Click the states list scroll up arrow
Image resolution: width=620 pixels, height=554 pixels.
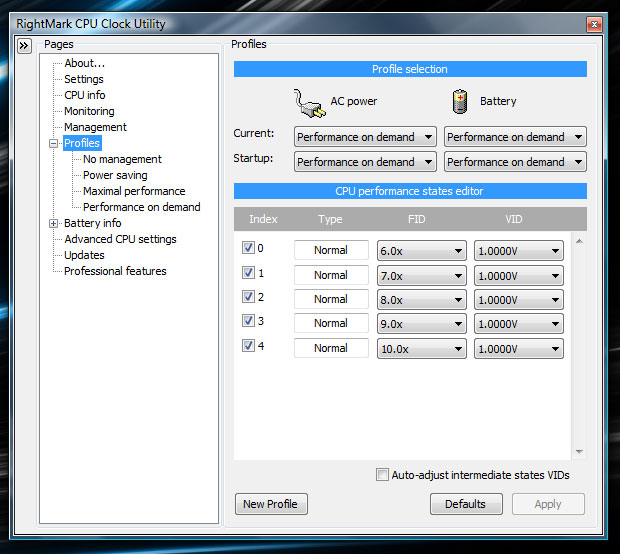[579, 241]
